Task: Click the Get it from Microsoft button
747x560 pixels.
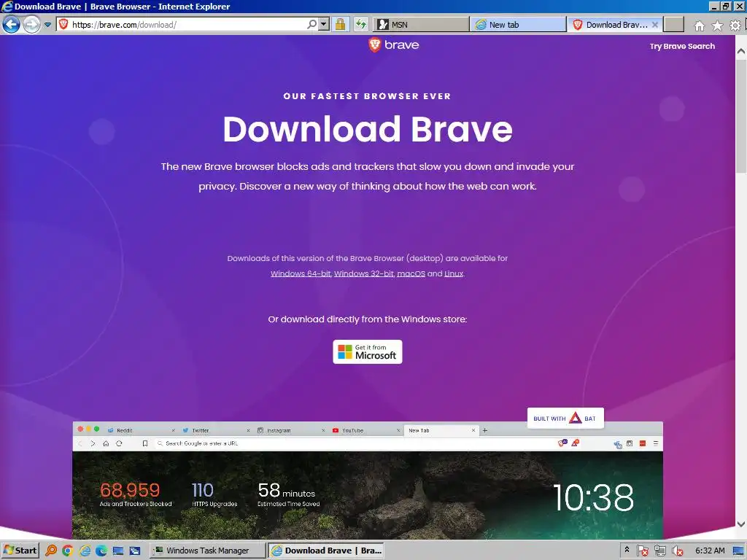Action: click(368, 352)
